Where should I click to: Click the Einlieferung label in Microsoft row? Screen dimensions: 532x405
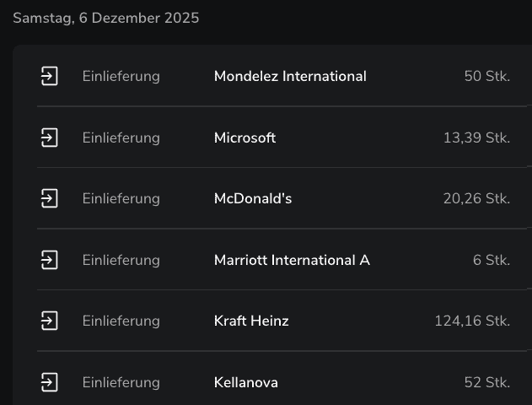click(x=121, y=138)
